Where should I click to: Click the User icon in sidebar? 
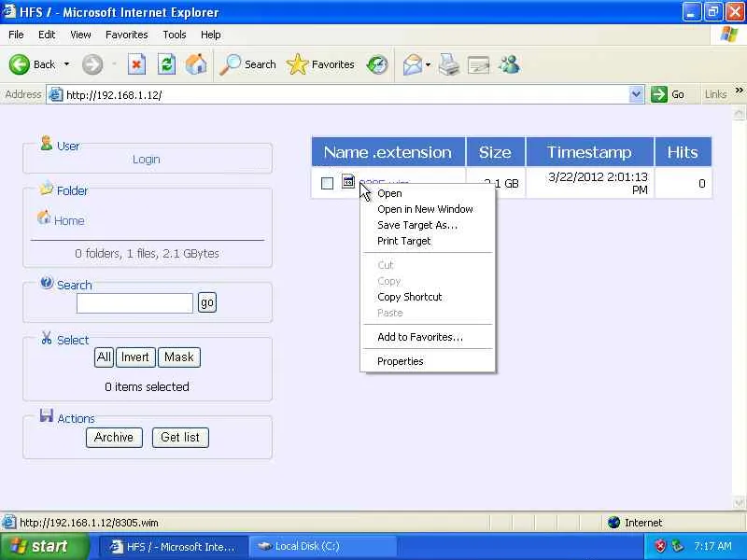pos(46,143)
